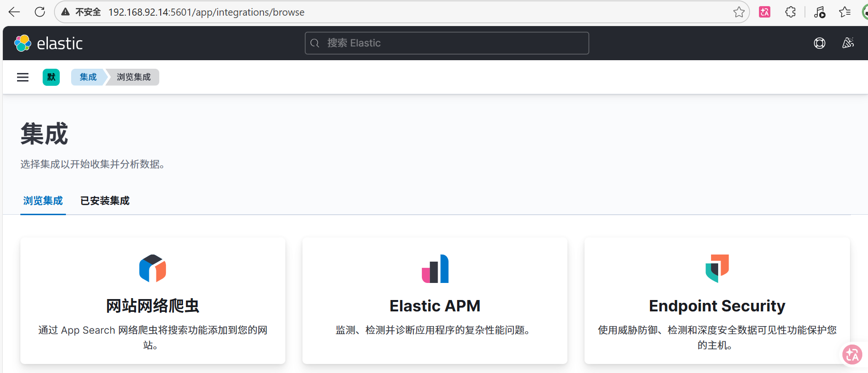The height and width of the screenshot is (373, 868).
Task: Click the 不安全 label in address bar
Action: pos(88,12)
